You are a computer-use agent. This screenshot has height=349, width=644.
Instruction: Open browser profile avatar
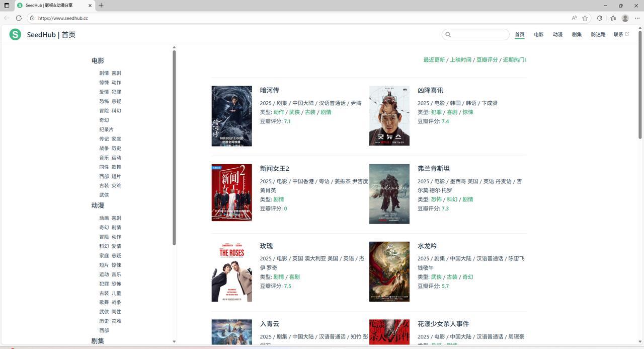tap(625, 18)
